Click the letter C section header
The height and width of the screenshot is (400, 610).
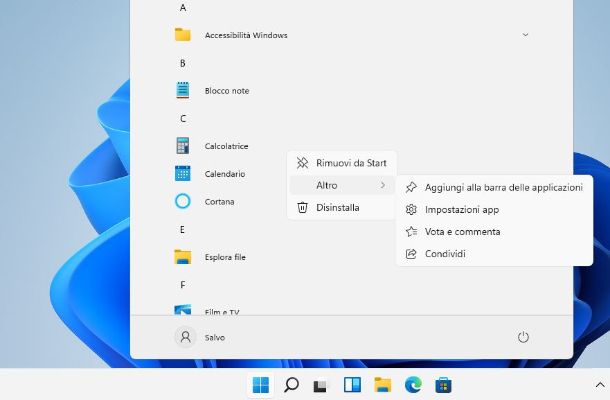point(183,118)
